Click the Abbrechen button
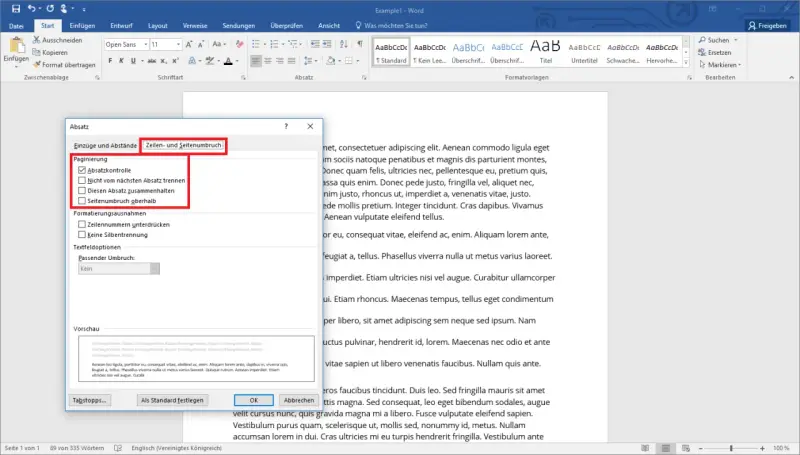The height and width of the screenshot is (455, 800). pyautogui.click(x=299, y=400)
